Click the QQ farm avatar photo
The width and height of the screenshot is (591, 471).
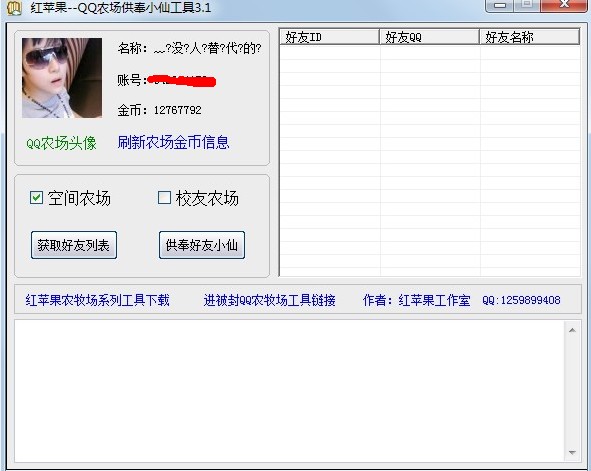62,78
